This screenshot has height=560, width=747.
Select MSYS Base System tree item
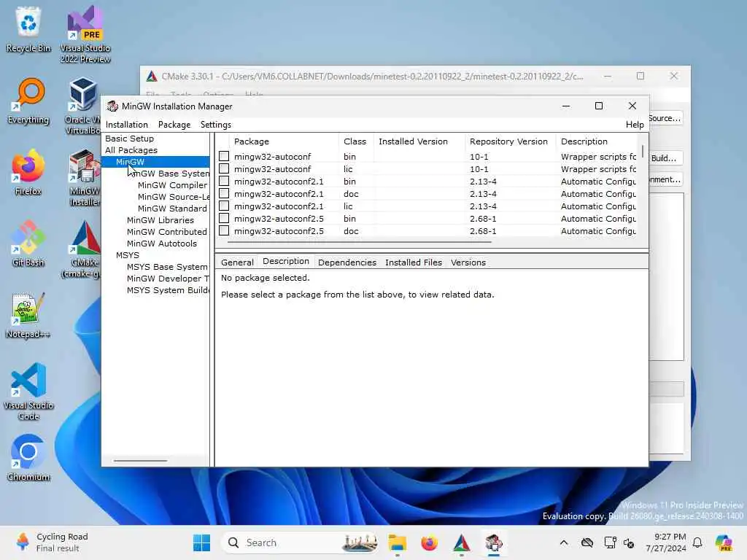[167, 267]
